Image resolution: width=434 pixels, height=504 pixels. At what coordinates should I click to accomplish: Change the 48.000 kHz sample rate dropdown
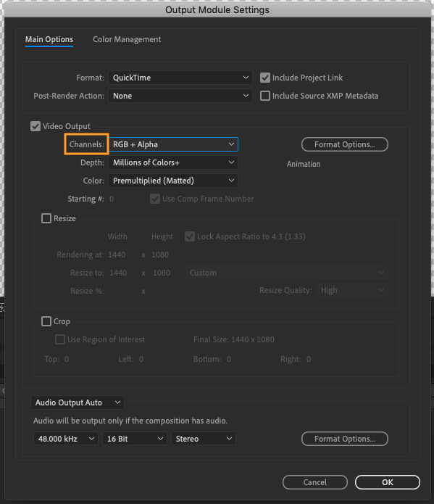pos(66,439)
